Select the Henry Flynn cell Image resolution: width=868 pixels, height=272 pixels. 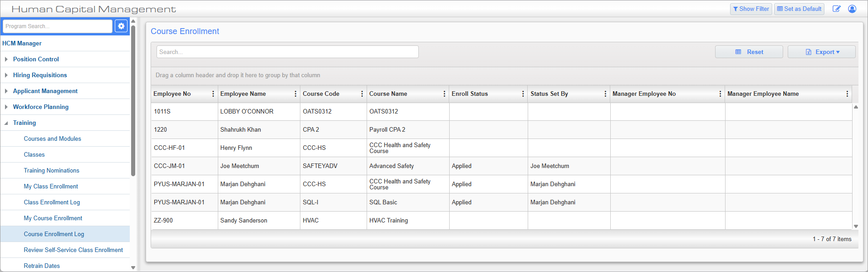pos(259,148)
